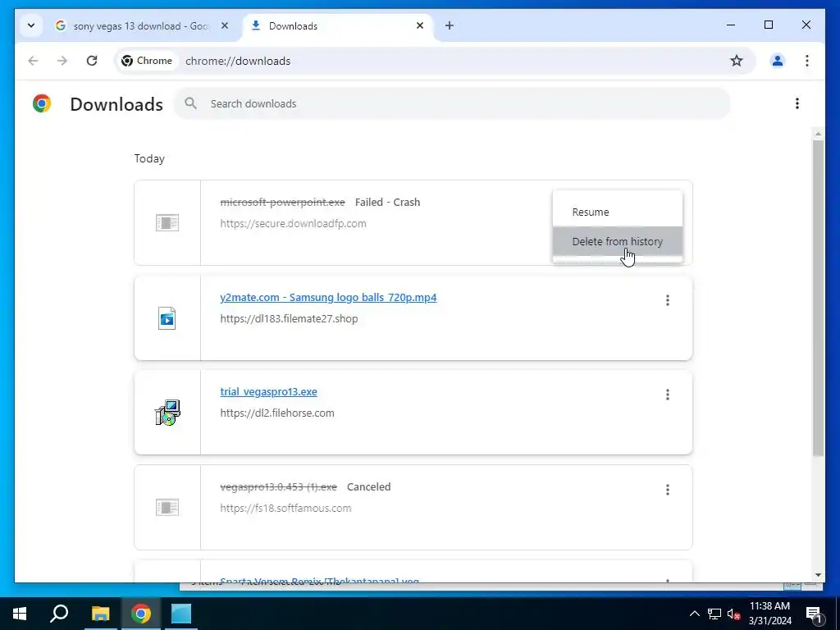Open more actions for vegaspro13.0.453 (1).exe
The image size is (840, 630).
(668, 490)
